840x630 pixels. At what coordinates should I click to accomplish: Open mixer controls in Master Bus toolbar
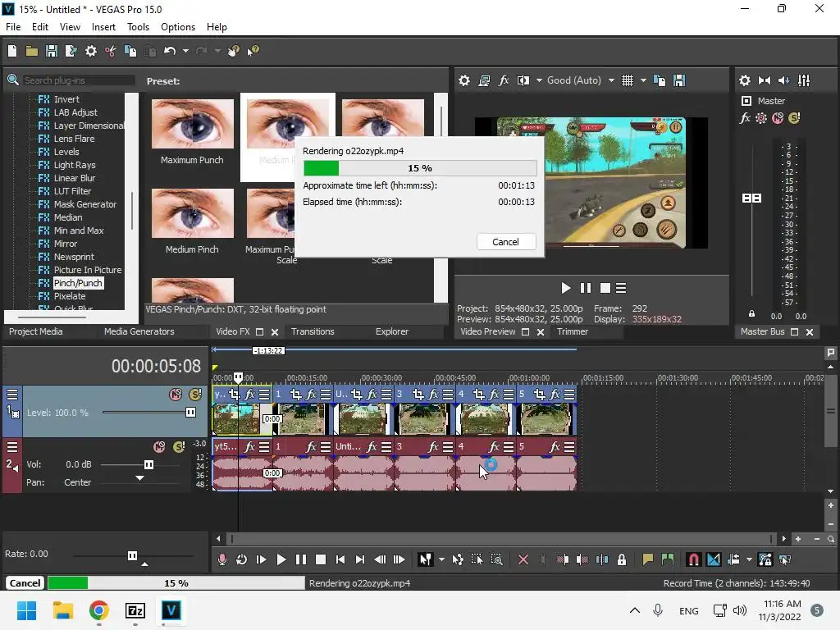804,80
